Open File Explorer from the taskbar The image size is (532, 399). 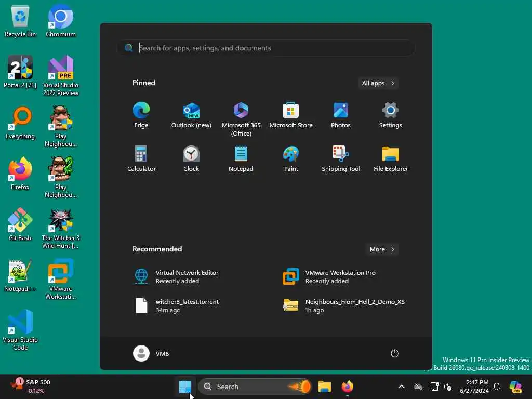tap(324, 387)
